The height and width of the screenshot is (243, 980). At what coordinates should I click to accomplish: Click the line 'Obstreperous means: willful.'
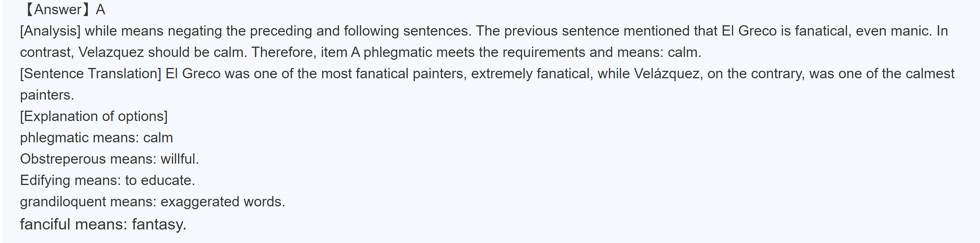109,159
